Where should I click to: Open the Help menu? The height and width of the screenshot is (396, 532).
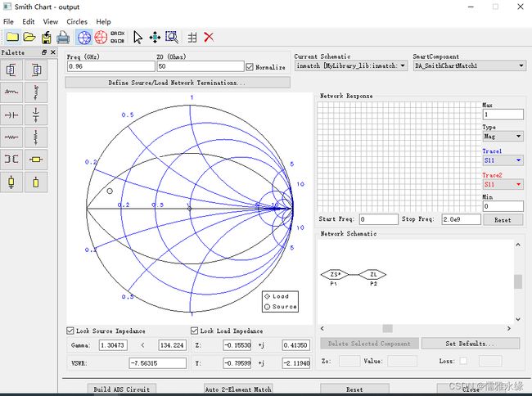tap(103, 22)
